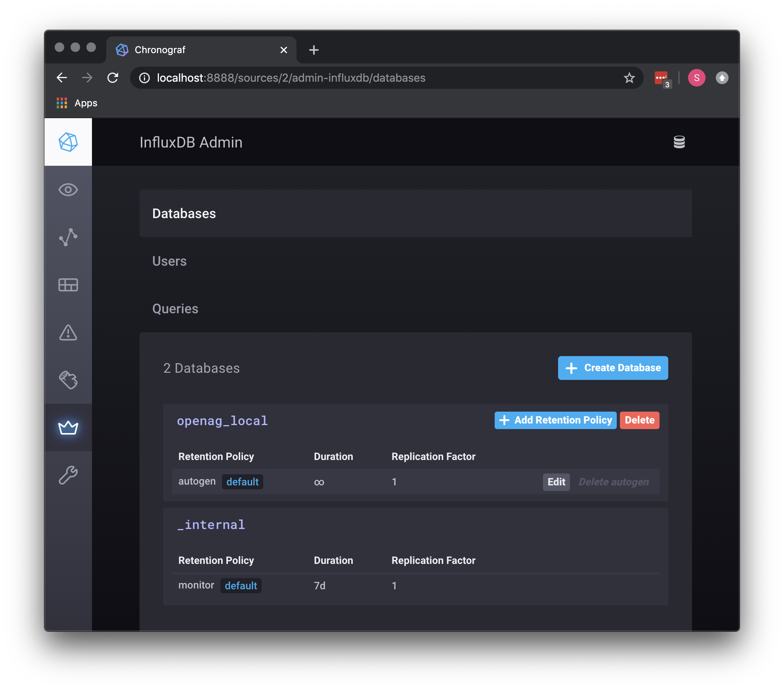Image resolution: width=784 pixels, height=690 pixels.
Task: Click the monitor default tag
Action: point(241,586)
